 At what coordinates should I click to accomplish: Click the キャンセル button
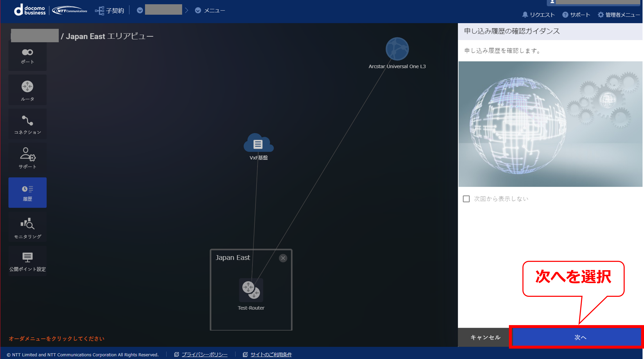pos(485,337)
